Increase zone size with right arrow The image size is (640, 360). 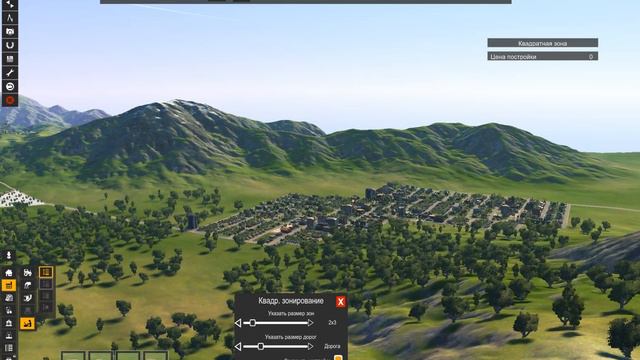[311, 323]
